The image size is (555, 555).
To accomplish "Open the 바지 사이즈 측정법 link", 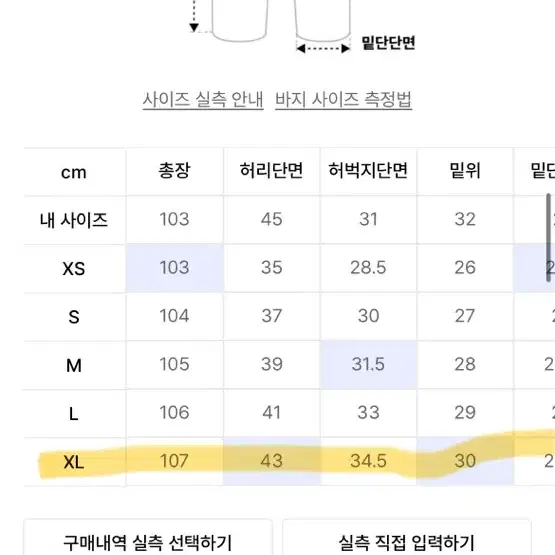I will click(x=343, y=99).
